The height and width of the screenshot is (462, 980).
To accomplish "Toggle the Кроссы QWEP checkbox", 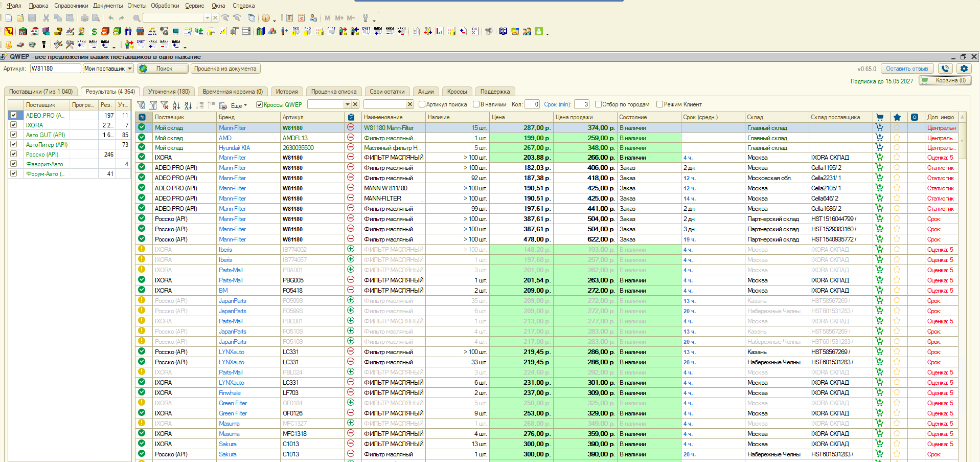I will click(x=259, y=105).
